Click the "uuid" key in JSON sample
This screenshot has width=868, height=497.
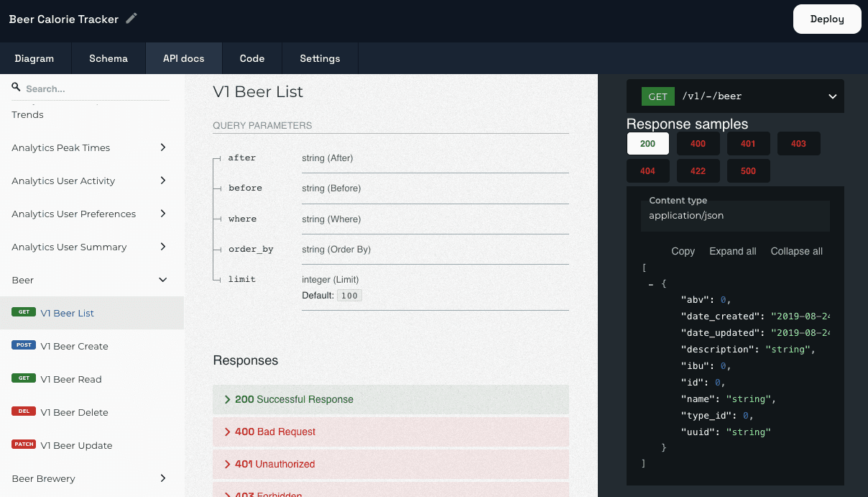(698, 432)
